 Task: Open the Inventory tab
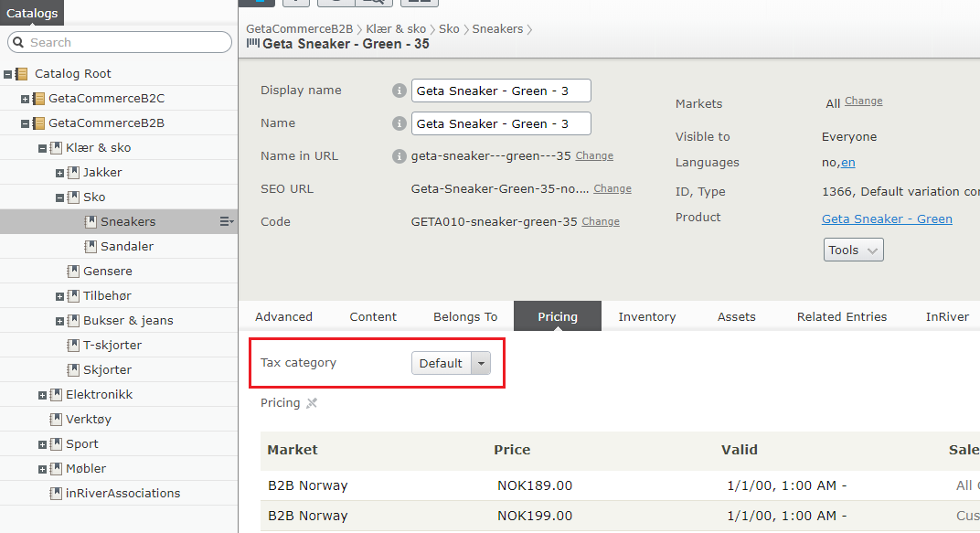tap(647, 317)
